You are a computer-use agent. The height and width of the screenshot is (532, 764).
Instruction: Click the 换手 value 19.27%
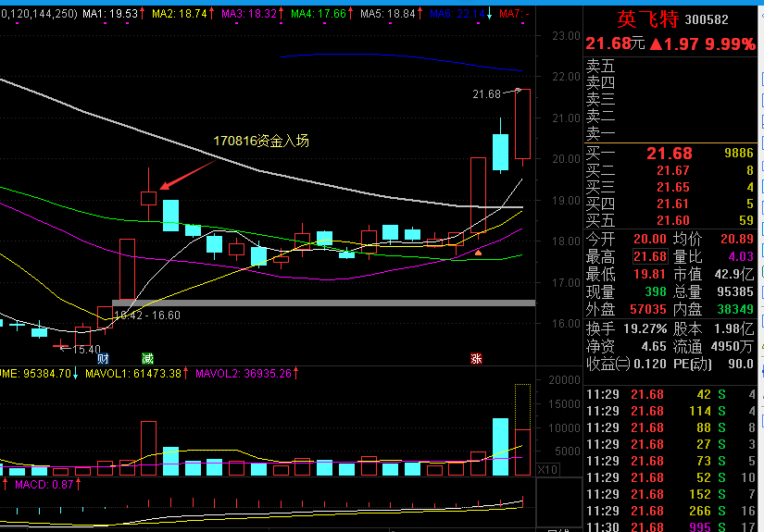click(645, 328)
